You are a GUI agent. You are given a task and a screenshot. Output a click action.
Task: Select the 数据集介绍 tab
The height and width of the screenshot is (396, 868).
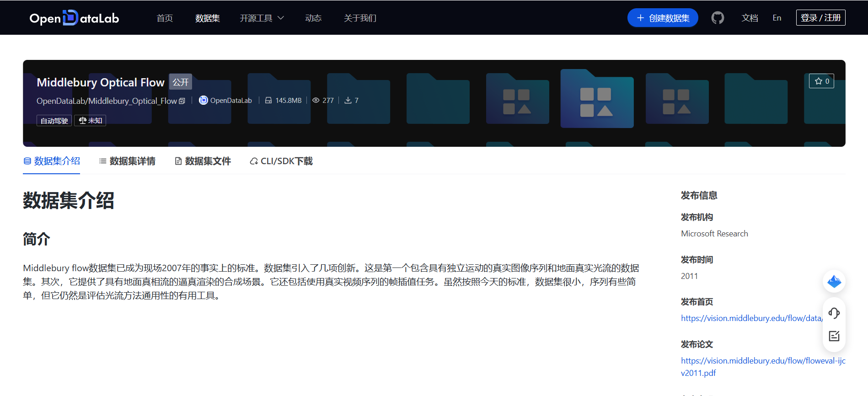(52, 161)
